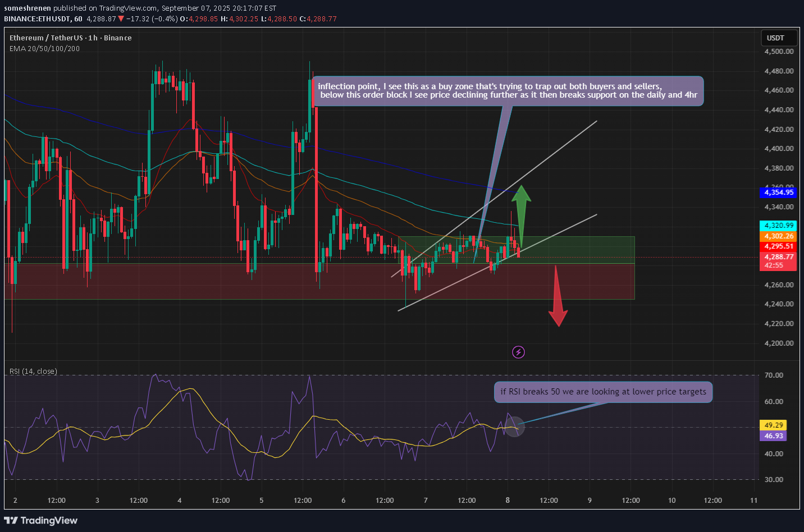The width and height of the screenshot is (804, 532).
Task: Click the yellow 49.29 RSI value label
Action: click(773, 425)
